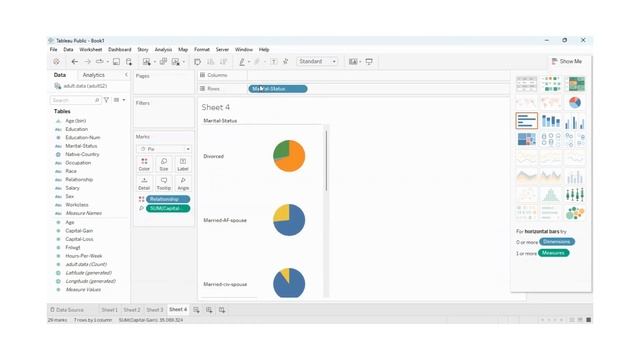This screenshot has width=640, height=360.
Task: Select text table chart in Show Me
Action: (527, 84)
